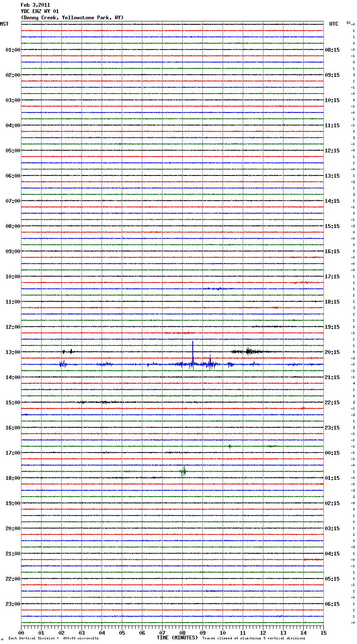Click the "02:15" UTC time label
The width and height of the screenshot is (357, 644).
[332, 503]
